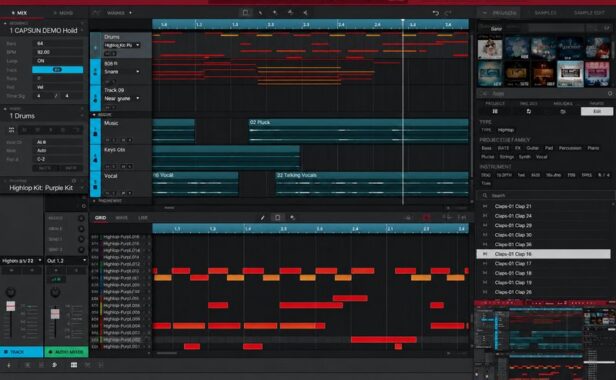Image resolution: width=616 pixels, height=380 pixels.
Task: Open the program dropdown on Track 09
Action: pos(122,99)
